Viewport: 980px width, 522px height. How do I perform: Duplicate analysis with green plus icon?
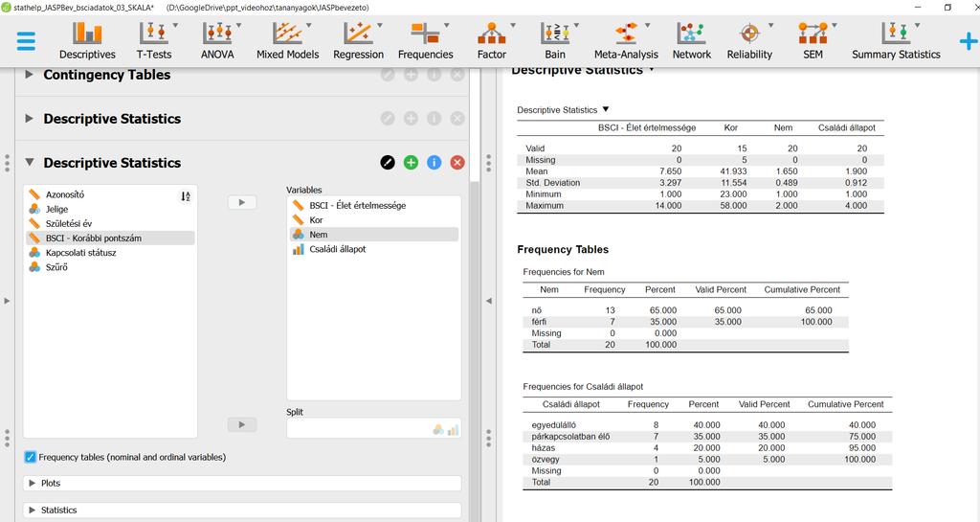(x=411, y=163)
